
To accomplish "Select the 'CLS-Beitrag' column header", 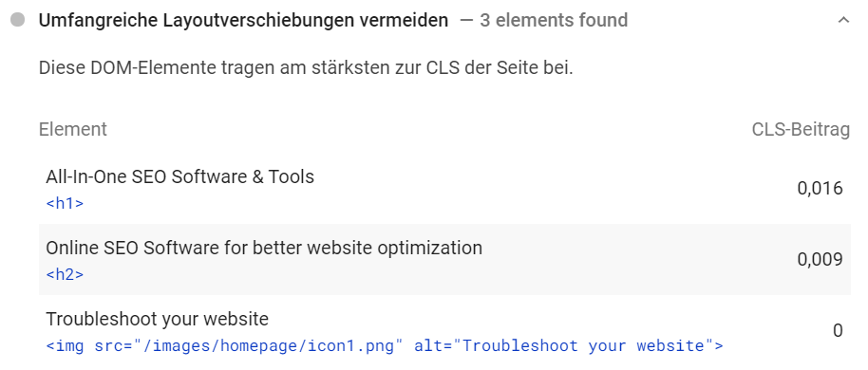I will pos(801,129).
